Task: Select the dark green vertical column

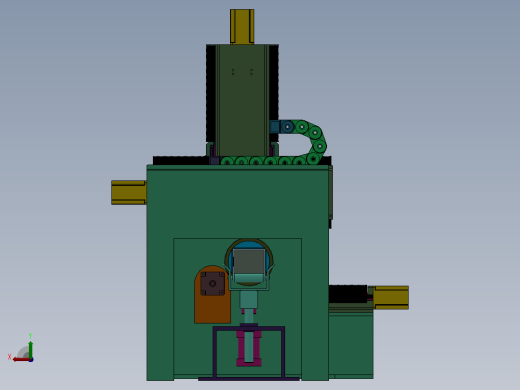Action: point(242,100)
